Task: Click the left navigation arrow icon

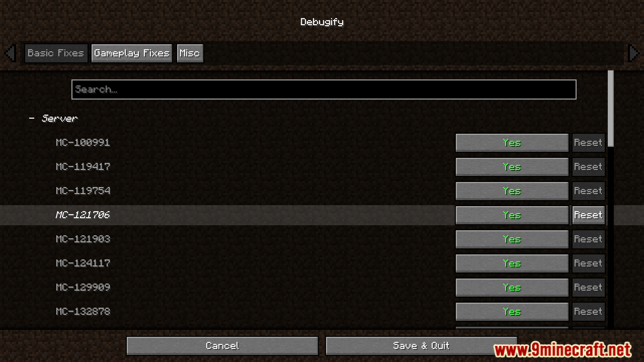Action: coord(11,53)
